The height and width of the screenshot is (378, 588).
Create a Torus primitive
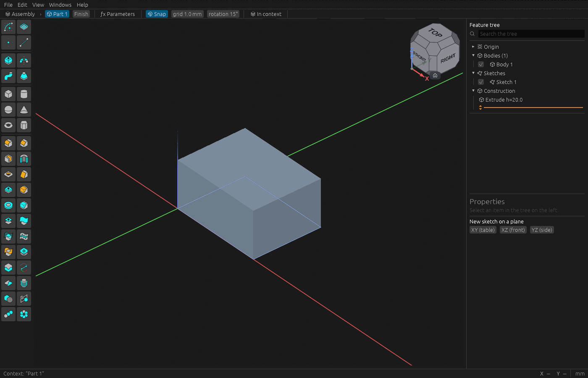tap(8, 125)
